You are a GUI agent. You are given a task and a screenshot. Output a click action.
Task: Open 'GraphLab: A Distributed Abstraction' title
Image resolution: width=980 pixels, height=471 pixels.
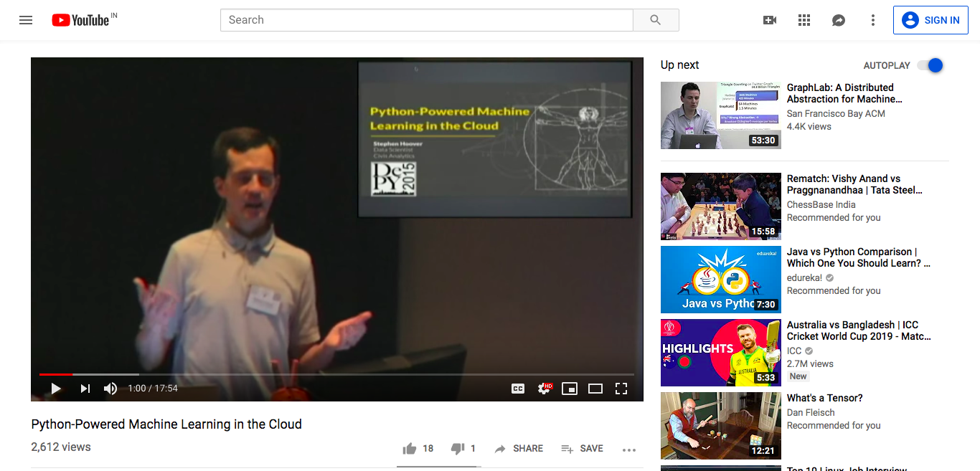pos(844,93)
